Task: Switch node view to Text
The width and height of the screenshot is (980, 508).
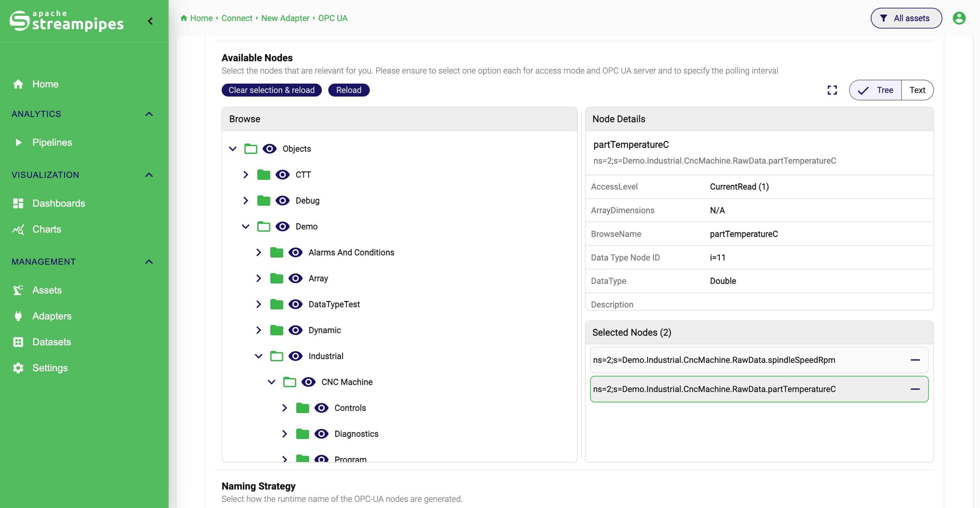Action: [x=917, y=90]
